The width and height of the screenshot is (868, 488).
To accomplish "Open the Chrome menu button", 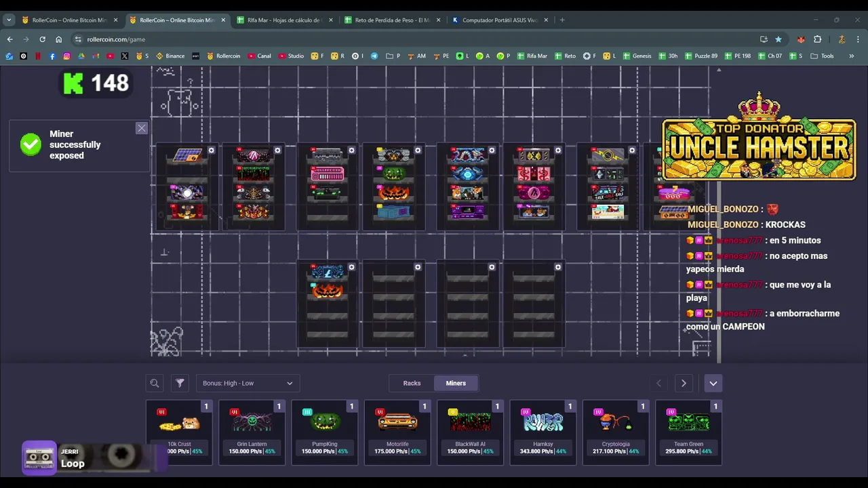I will coord(857,39).
